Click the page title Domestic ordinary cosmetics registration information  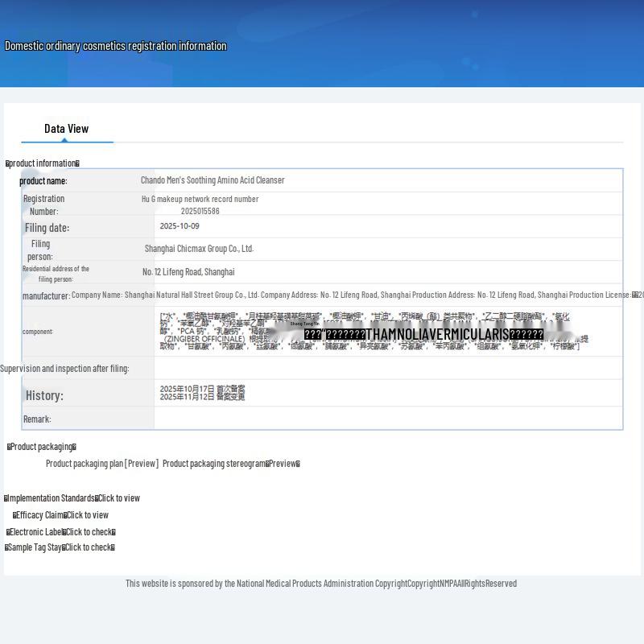pyautogui.click(x=116, y=46)
